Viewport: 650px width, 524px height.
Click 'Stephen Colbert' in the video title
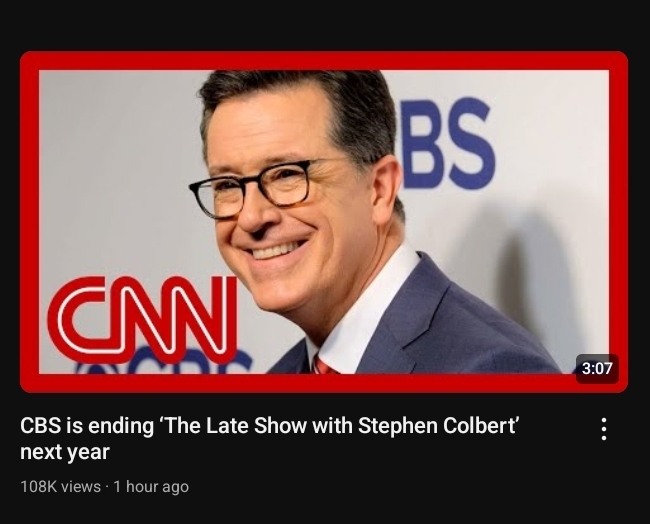point(436,426)
